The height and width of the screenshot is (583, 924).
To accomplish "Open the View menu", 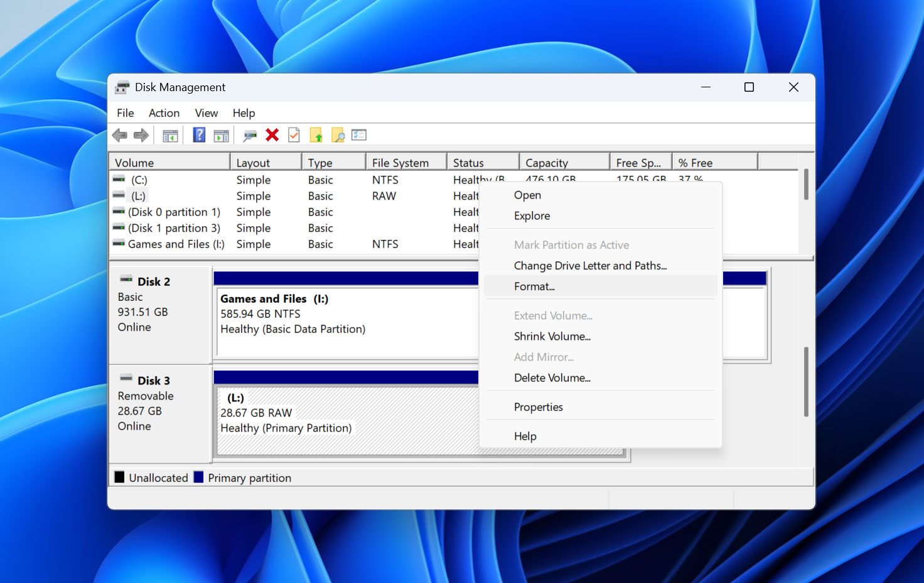I will pyautogui.click(x=207, y=113).
